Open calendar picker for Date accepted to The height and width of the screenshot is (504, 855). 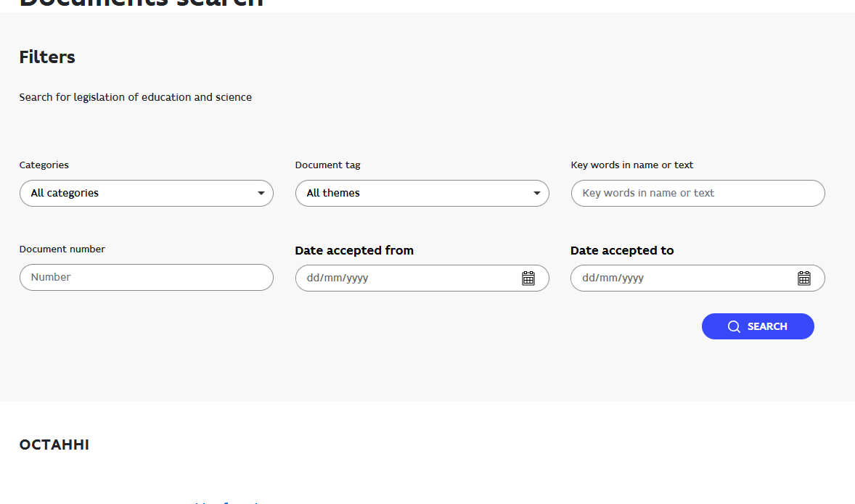pos(804,278)
